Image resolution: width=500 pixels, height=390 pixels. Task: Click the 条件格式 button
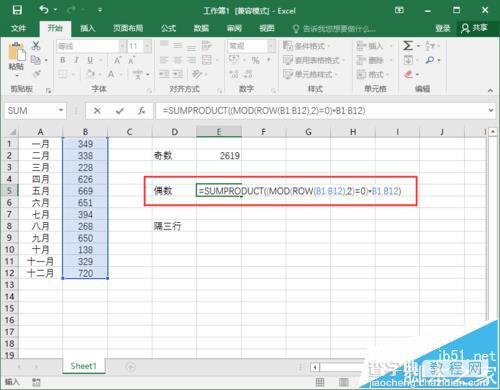click(x=307, y=46)
